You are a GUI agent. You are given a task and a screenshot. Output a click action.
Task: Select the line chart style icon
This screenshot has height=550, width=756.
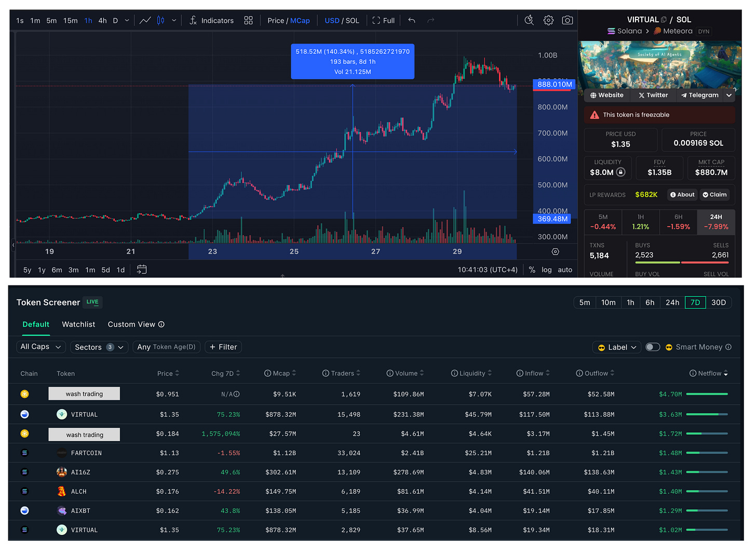click(x=145, y=20)
